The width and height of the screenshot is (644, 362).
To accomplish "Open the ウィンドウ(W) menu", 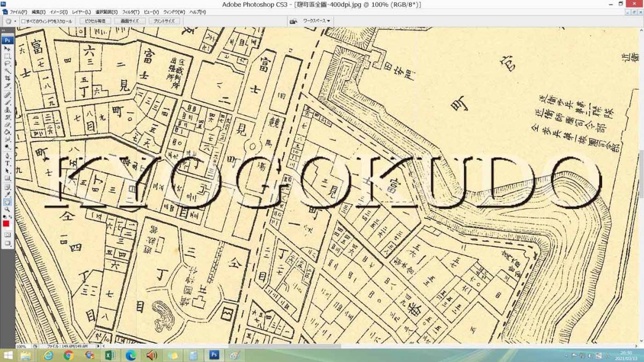I will click(x=174, y=12).
